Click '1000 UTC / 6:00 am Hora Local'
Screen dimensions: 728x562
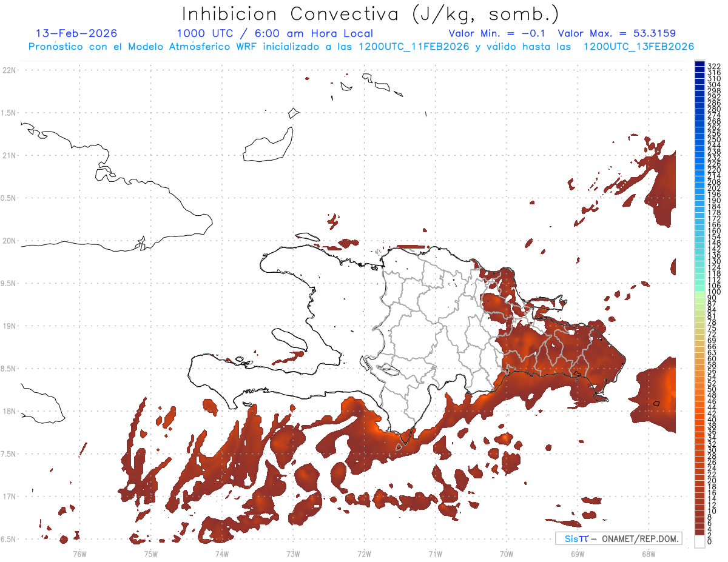point(275,33)
